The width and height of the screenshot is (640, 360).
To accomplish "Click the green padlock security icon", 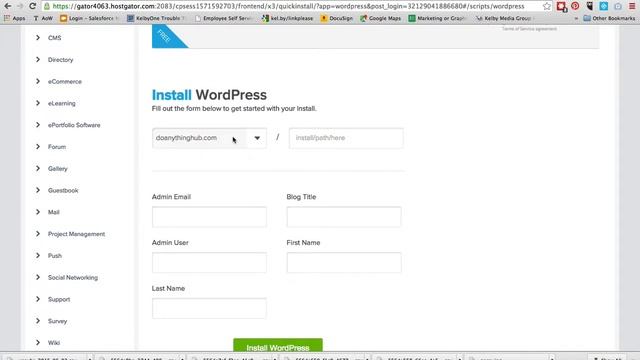I will (47, 6).
